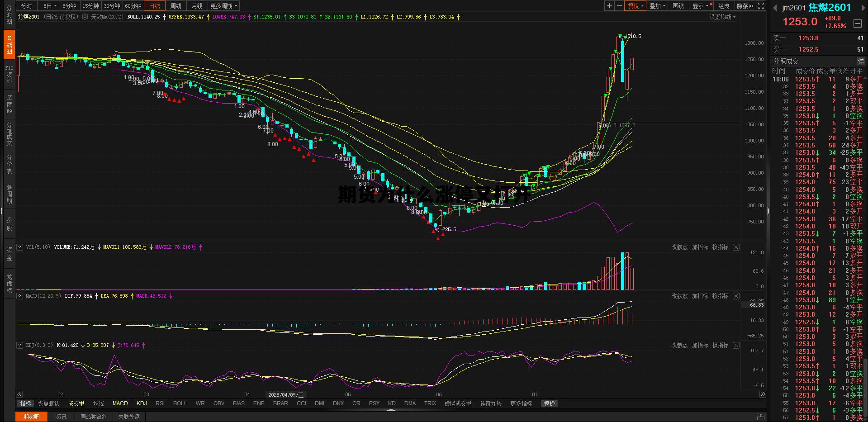Expand the 更多周期 dropdown
Screen dimensions: 868x422
[x=223, y=6]
